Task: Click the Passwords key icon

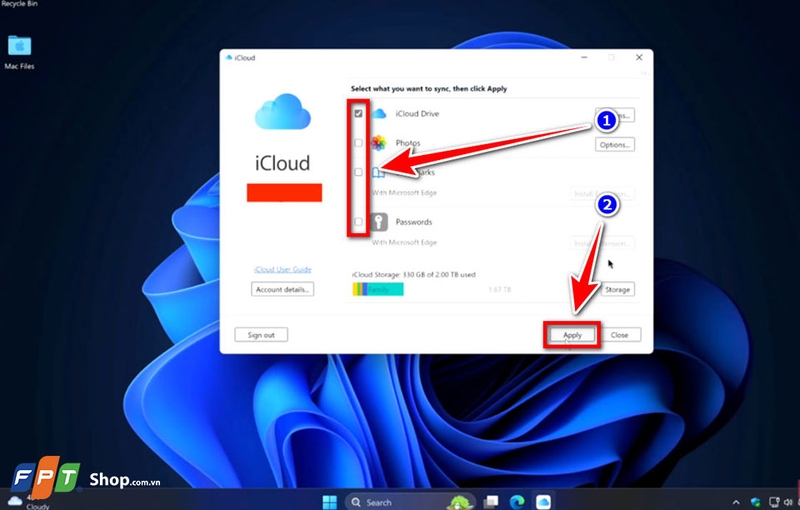Action: tap(379, 222)
